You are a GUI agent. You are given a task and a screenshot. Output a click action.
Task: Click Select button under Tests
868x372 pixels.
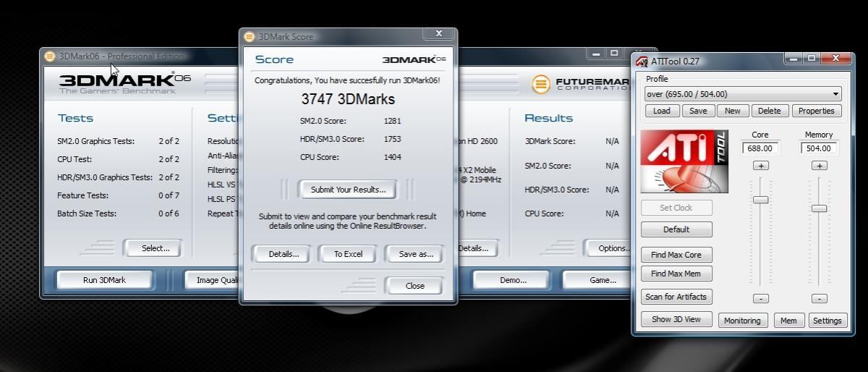click(154, 248)
